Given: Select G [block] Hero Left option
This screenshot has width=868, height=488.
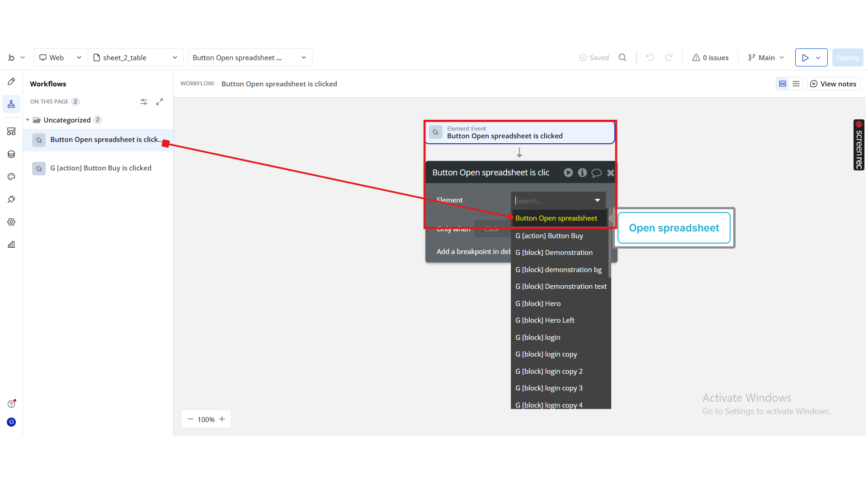Looking at the screenshot, I should [x=545, y=320].
